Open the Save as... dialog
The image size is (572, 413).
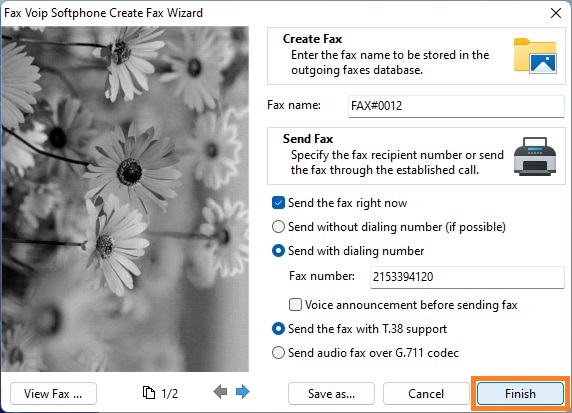point(331,393)
